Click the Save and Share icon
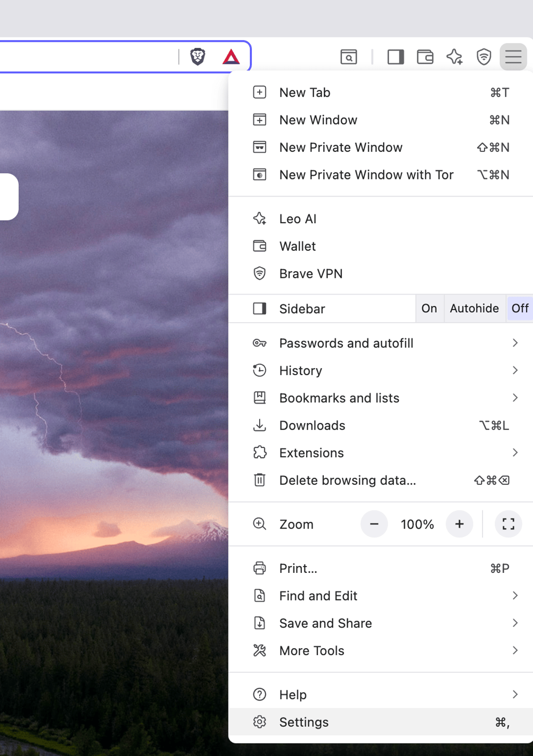Screen dimensions: 533x756 260,623
